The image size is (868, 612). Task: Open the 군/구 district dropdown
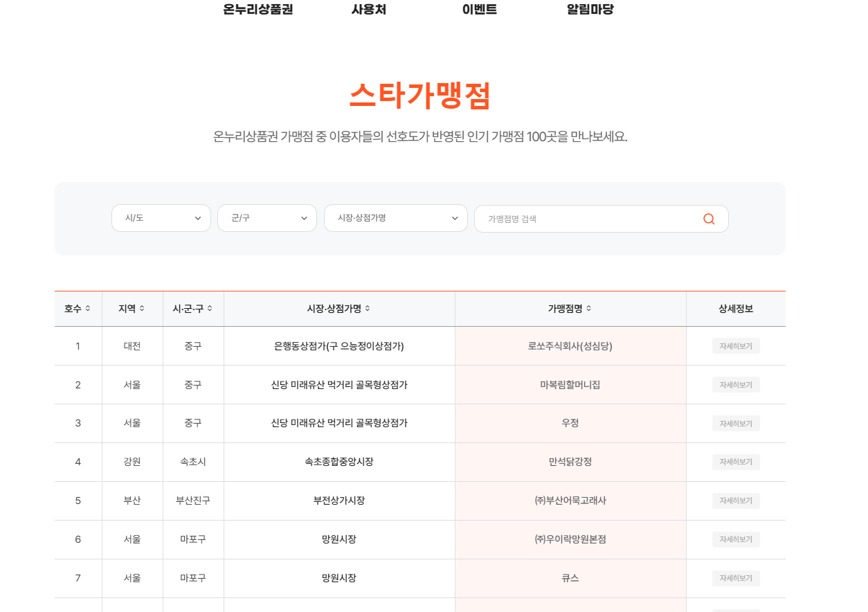[266, 217]
